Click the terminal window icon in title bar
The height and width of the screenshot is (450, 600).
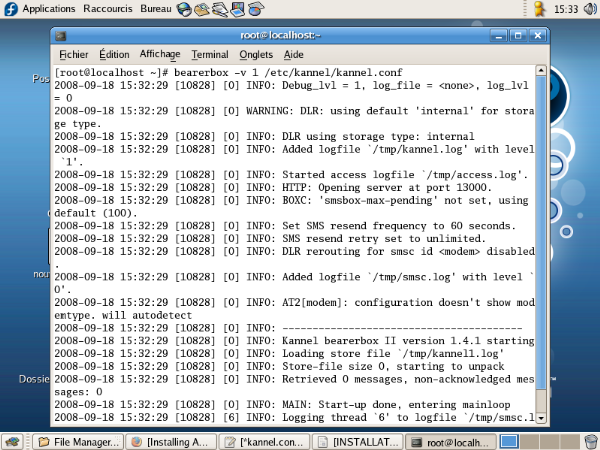click(60, 36)
